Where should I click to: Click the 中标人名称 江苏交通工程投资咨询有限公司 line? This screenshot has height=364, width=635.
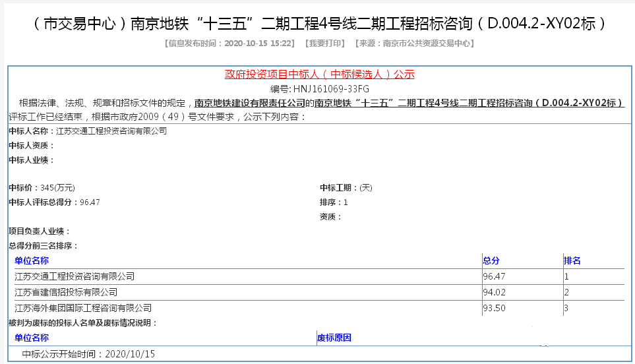(x=88, y=131)
